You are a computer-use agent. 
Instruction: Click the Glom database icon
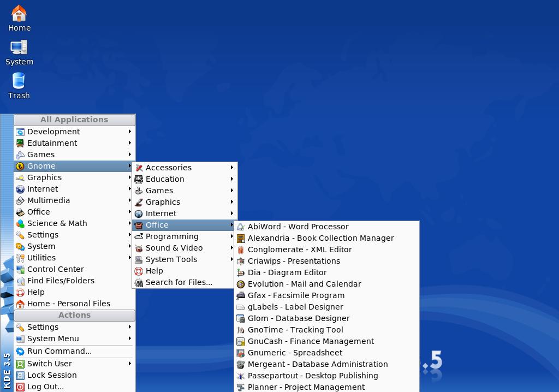[x=241, y=318]
